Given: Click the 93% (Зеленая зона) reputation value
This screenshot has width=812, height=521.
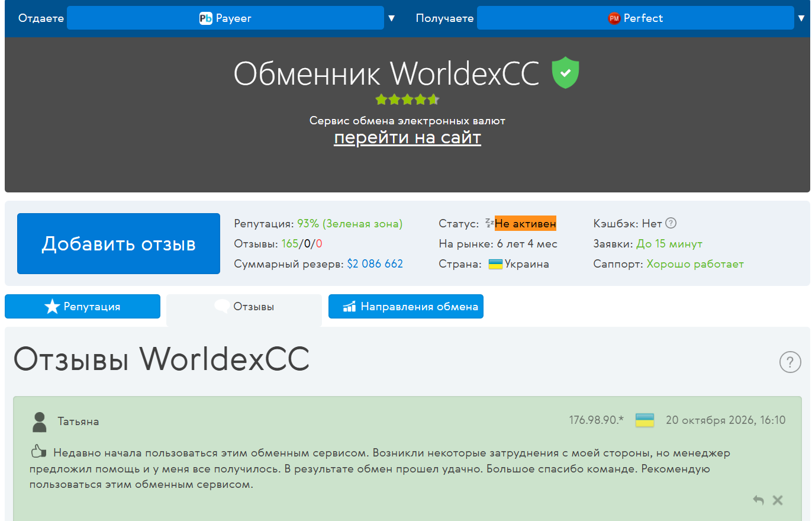Looking at the screenshot, I should (x=350, y=224).
